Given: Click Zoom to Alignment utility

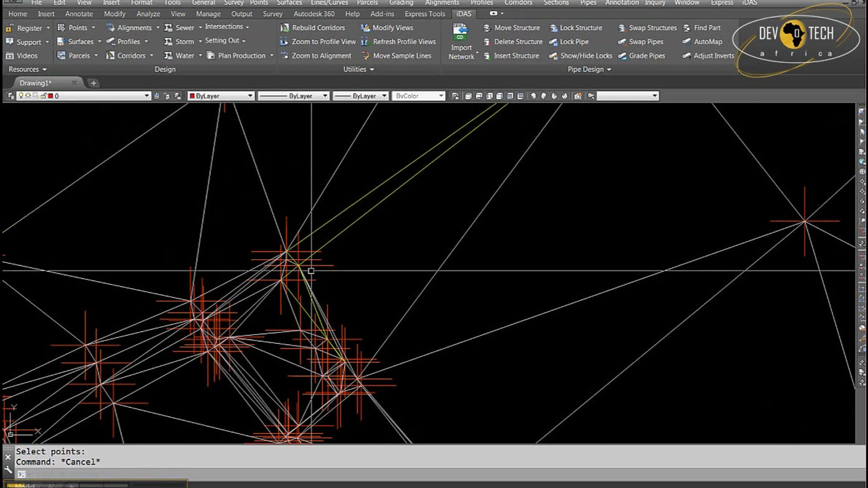Looking at the screenshot, I should click(315, 55).
